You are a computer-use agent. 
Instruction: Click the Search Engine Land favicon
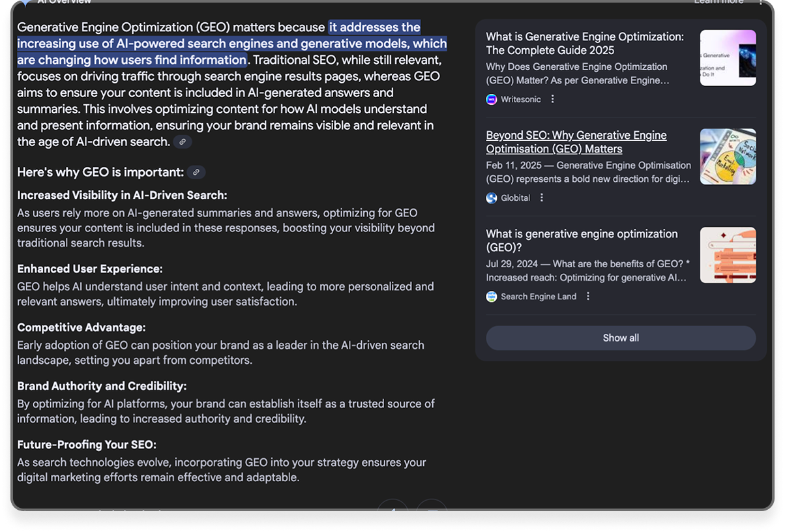(x=490, y=296)
